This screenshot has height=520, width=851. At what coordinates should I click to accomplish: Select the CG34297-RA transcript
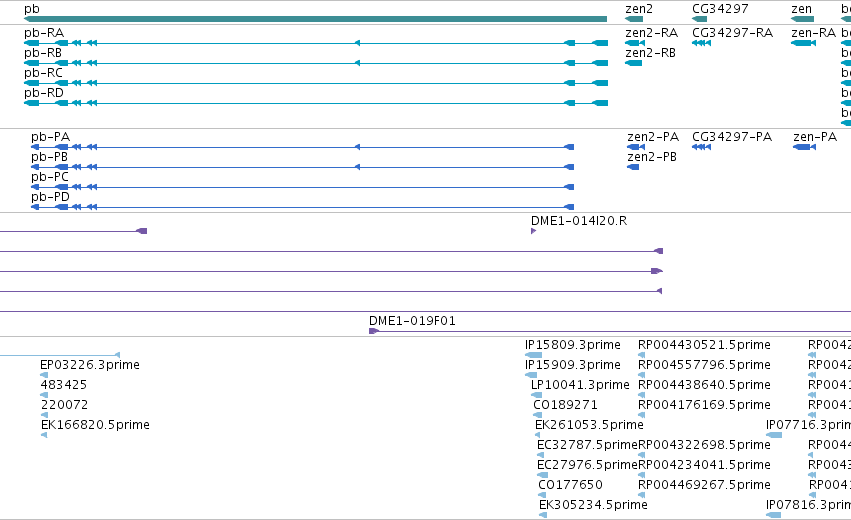pos(702,43)
